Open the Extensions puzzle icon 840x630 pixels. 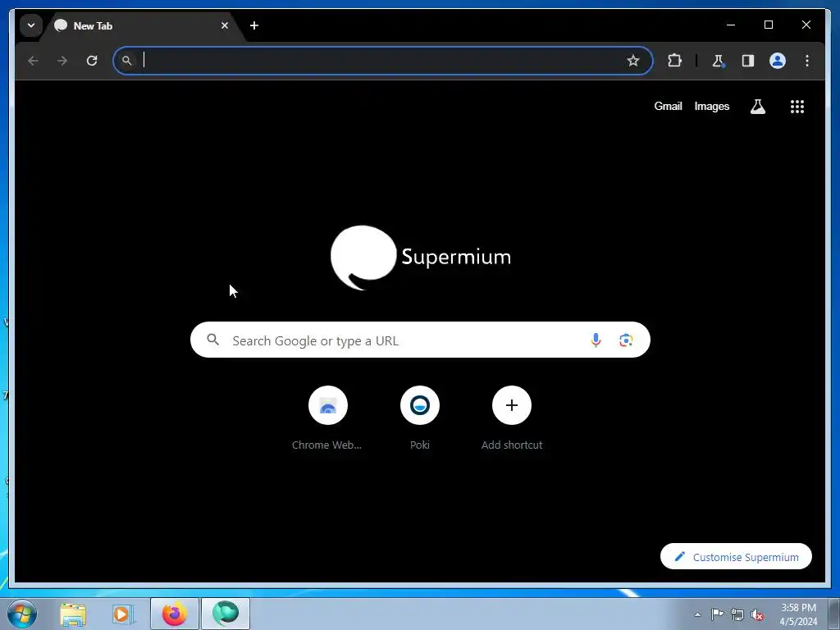[674, 61]
